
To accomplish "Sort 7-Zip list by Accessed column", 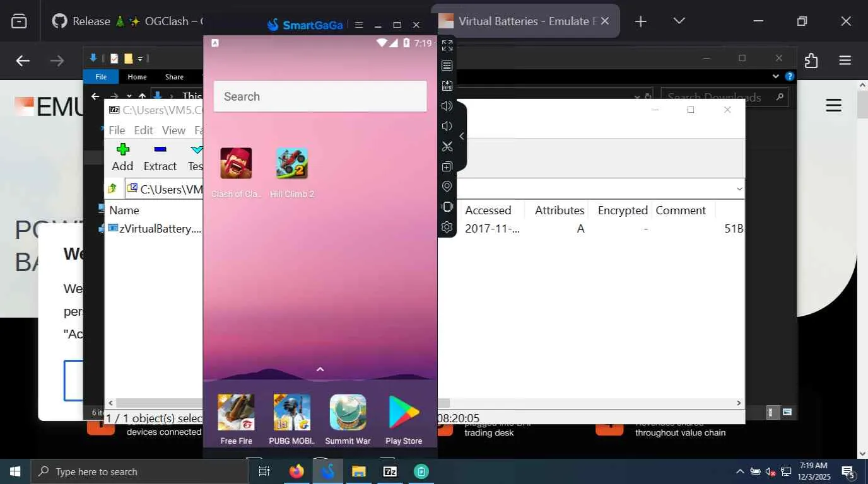I will [488, 210].
